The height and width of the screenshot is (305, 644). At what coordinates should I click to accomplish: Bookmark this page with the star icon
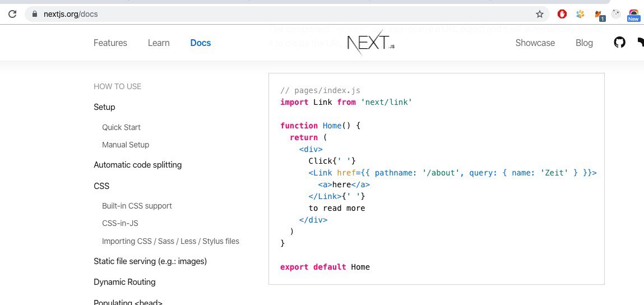(540, 15)
